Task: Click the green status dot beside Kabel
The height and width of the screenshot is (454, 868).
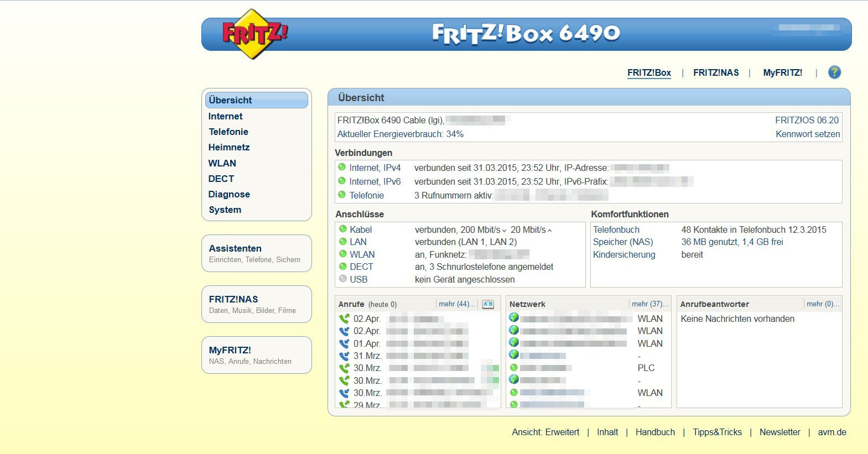Action: tap(343, 229)
